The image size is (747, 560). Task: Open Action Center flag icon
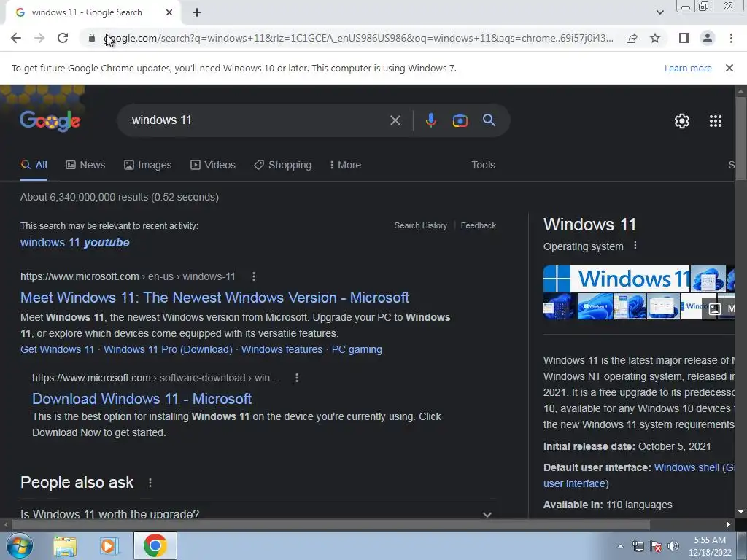656,546
